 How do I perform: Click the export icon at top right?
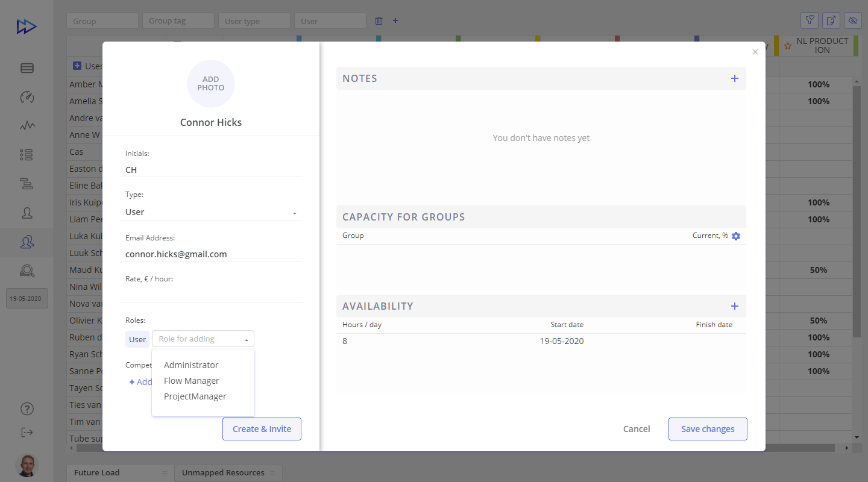pos(831,20)
